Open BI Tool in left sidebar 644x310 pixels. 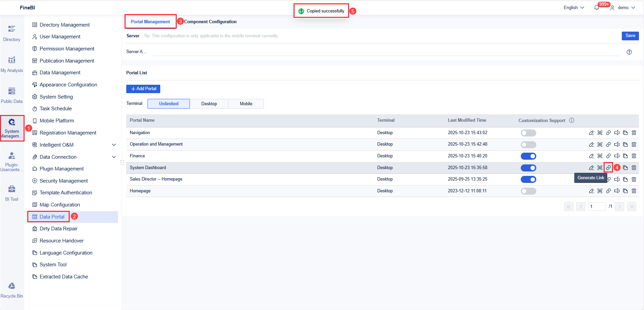(x=12, y=193)
